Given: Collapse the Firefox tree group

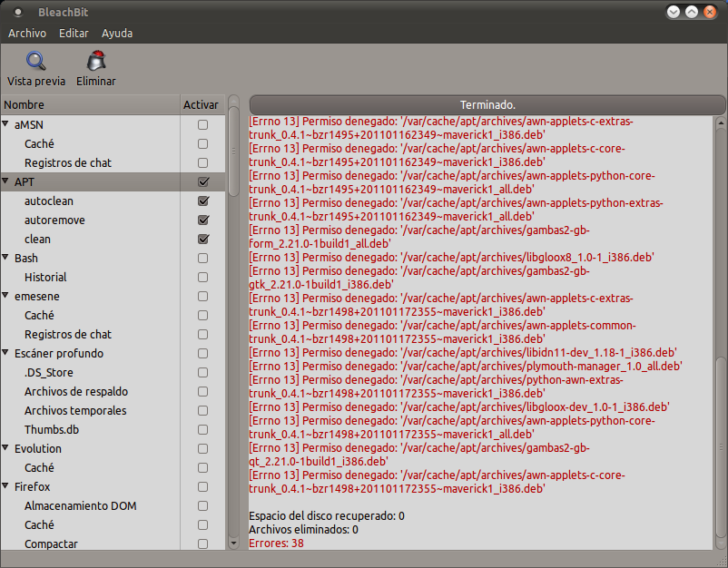Looking at the screenshot, I should click(5, 485).
